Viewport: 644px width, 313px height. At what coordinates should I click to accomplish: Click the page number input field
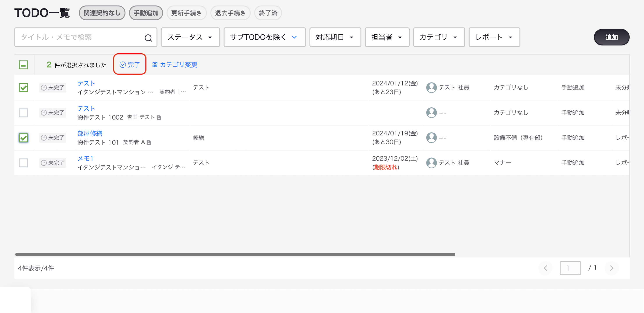pos(570,268)
